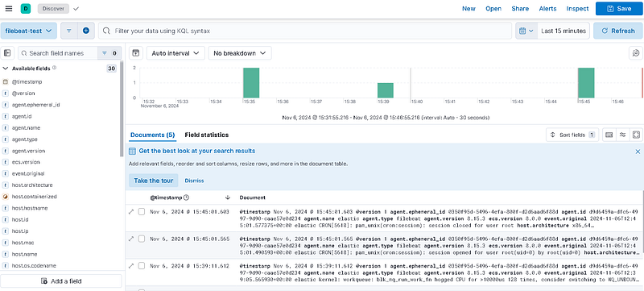
Task: Open the filebeat-test data view dropdown
Action: (29, 31)
